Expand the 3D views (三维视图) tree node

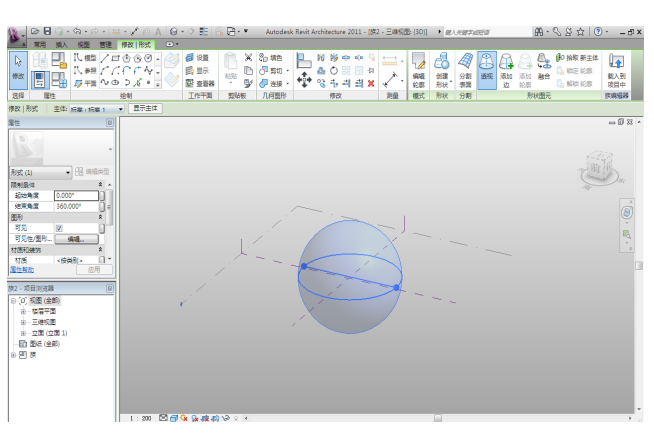pyautogui.click(x=23, y=322)
